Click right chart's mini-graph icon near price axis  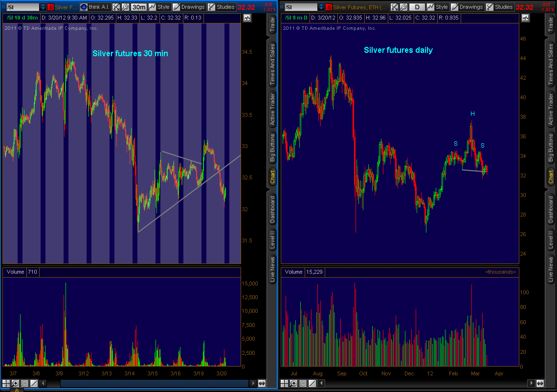point(525,18)
